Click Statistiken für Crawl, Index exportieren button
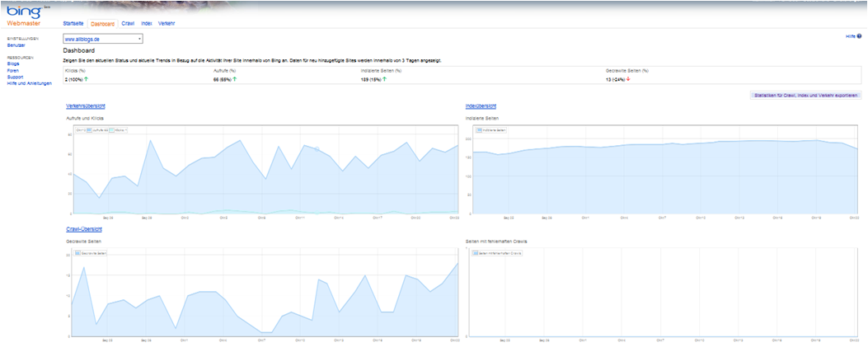 (805, 95)
